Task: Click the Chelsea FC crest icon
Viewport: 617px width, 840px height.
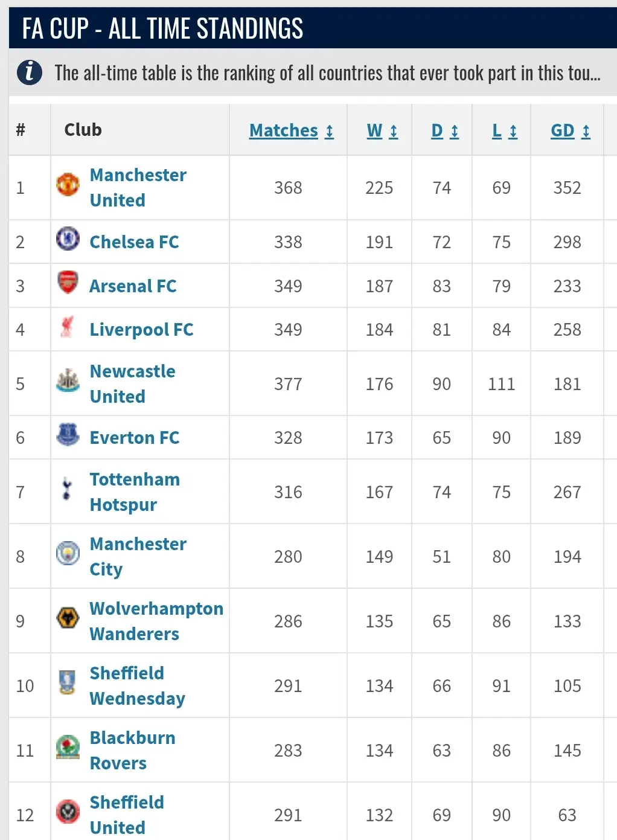Action: point(68,239)
